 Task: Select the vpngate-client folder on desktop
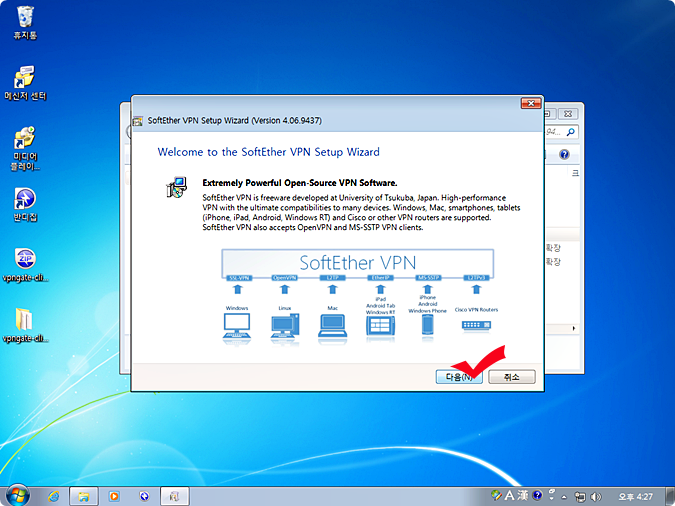[25, 325]
